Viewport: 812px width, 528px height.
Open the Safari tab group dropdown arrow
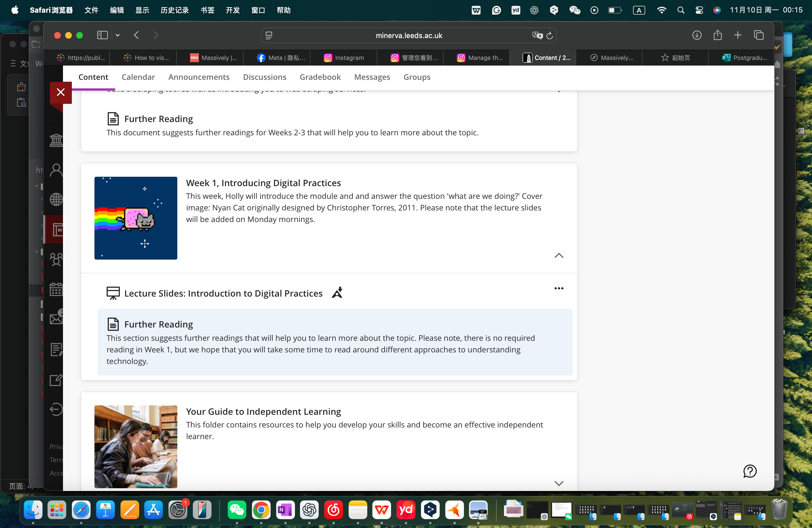tap(118, 35)
